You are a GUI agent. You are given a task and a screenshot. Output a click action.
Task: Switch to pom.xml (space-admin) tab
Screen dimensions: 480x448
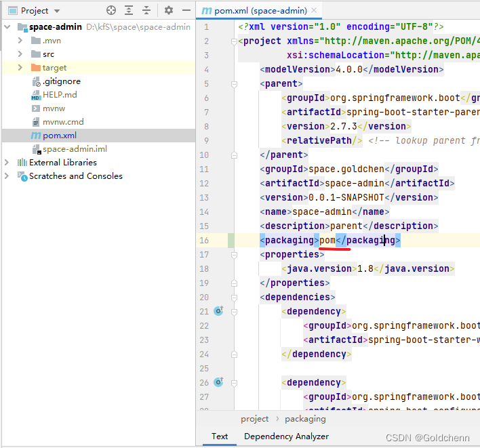coord(260,11)
